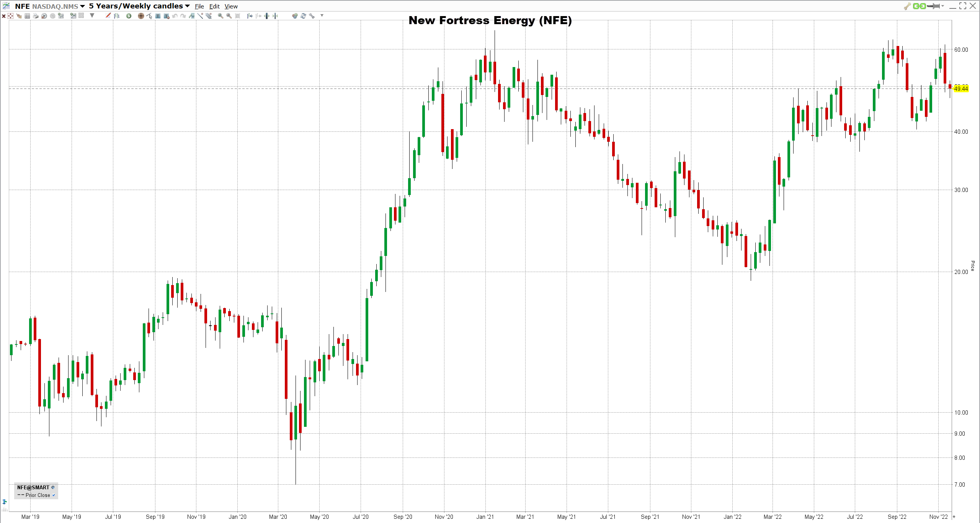Click the vertical Price axis label

pyautogui.click(x=972, y=266)
